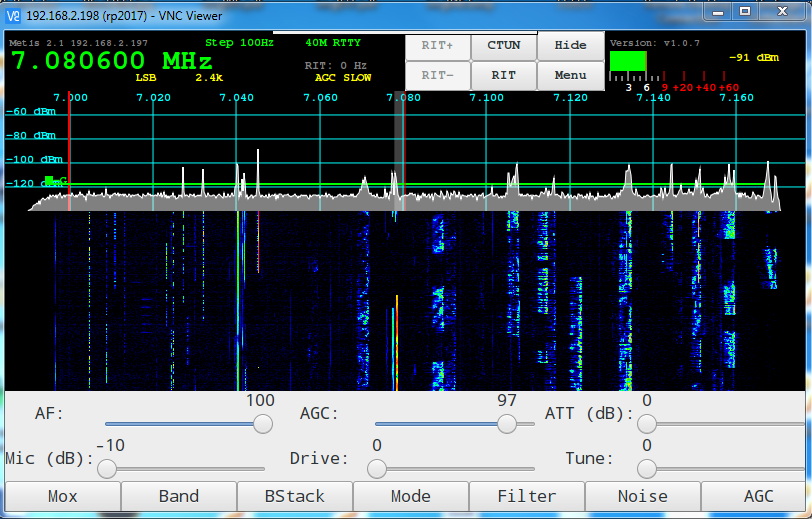
Task: Click the 7.060 frequency marker on spectrum
Action: [320, 97]
